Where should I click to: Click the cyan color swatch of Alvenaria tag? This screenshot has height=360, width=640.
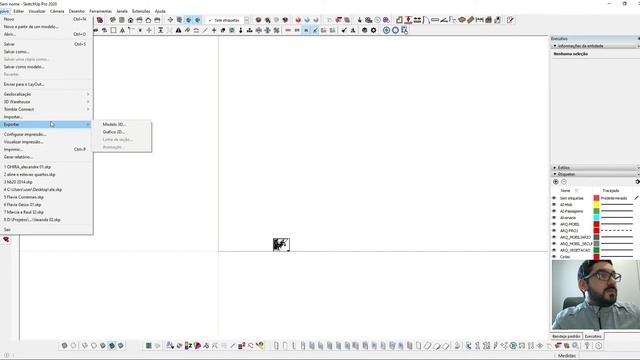click(x=596, y=218)
